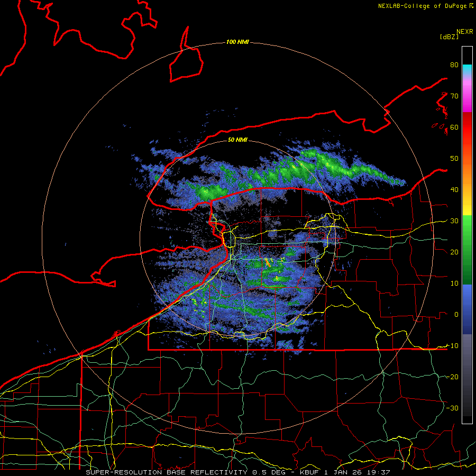Click the 100 NMI range ring label
Viewport: 476px width, 476px height.
click(x=237, y=42)
